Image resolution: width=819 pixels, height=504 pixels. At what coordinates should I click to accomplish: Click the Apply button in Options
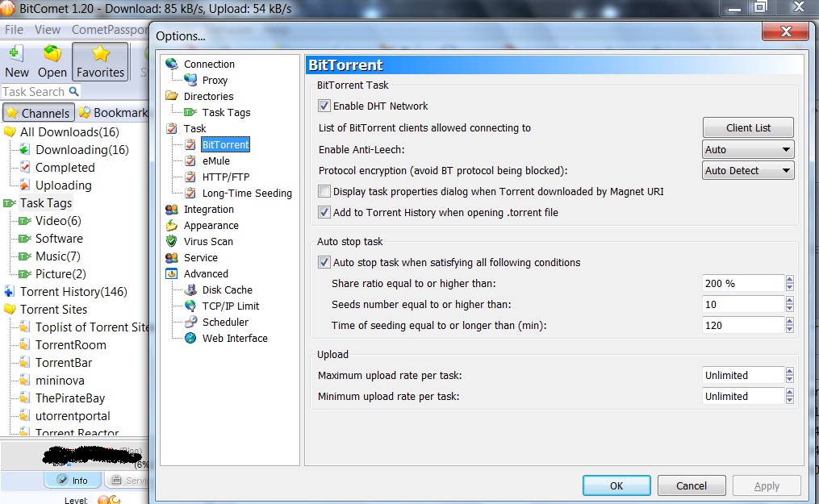[x=767, y=485]
